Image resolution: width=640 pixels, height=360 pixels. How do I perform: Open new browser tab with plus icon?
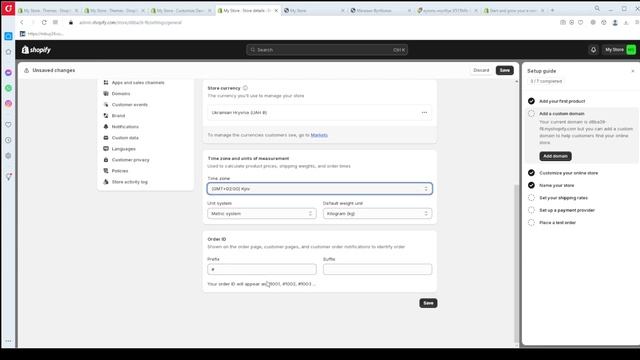(x=552, y=10)
